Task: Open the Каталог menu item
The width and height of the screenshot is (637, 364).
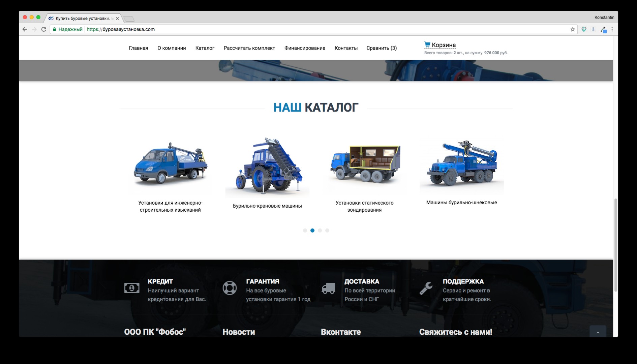Action: click(205, 48)
